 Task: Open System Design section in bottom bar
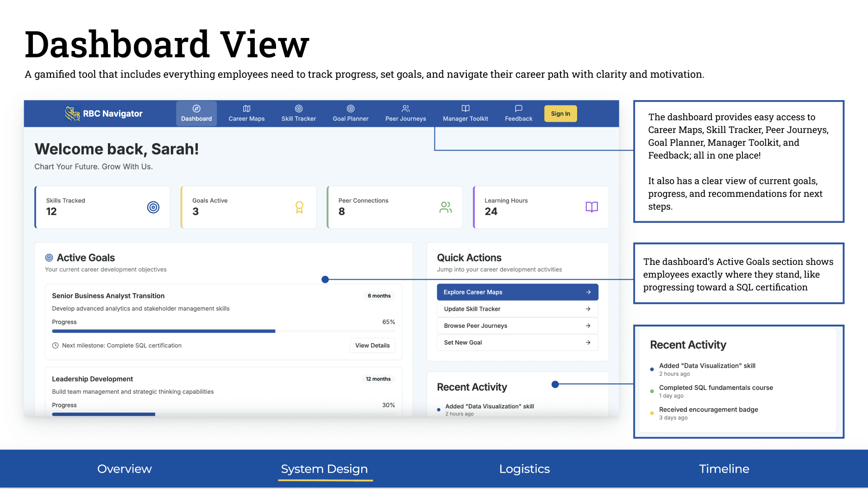coord(324,469)
